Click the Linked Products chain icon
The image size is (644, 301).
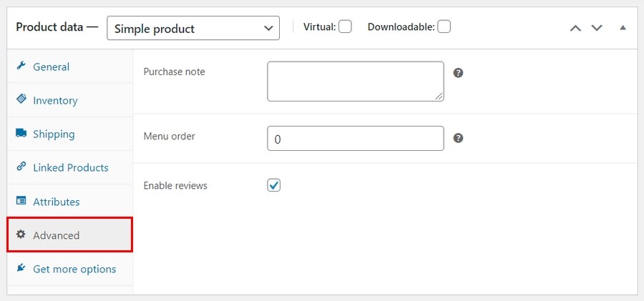pyautogui.click(x=21, y=167)
